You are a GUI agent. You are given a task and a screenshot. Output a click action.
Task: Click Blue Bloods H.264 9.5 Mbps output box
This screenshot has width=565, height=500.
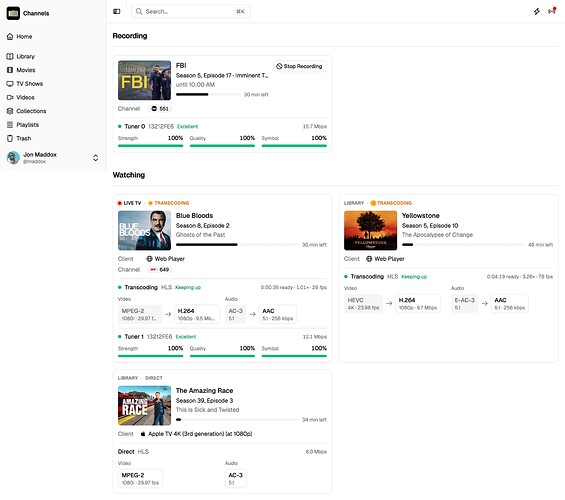tap(197, 314)
